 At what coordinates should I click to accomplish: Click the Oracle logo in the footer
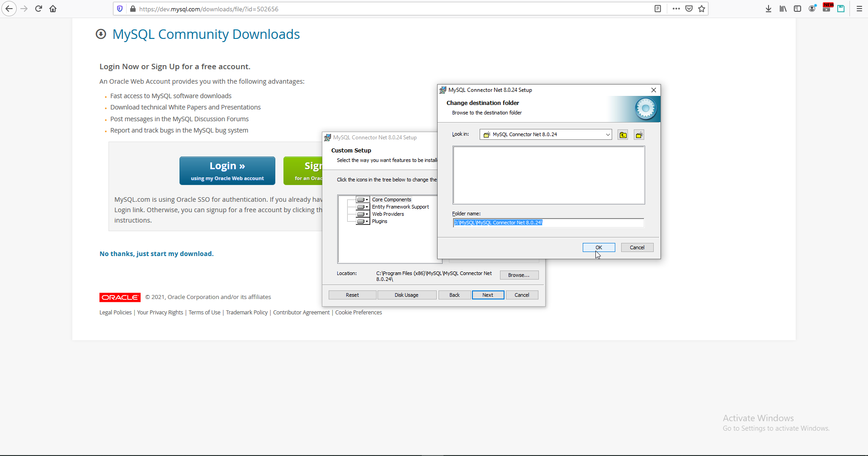click(x=120, y=297)
